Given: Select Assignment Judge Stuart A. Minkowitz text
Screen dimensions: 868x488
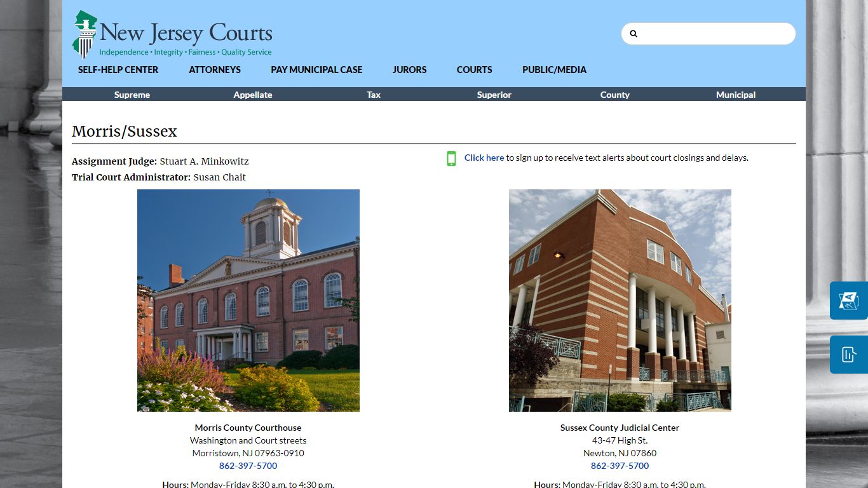Looking at the screenshot, I should click(160, 161).
